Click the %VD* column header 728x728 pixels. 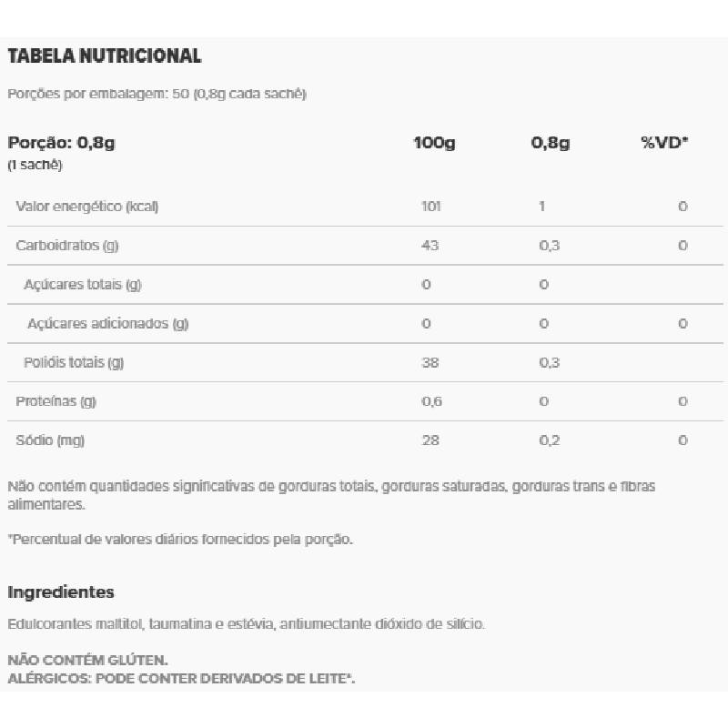click(x=664, y=143)
